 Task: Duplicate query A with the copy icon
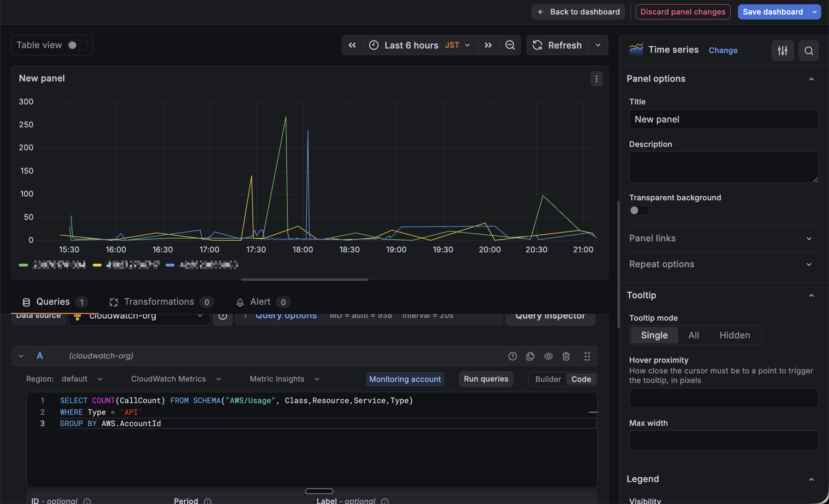[530, 356]
